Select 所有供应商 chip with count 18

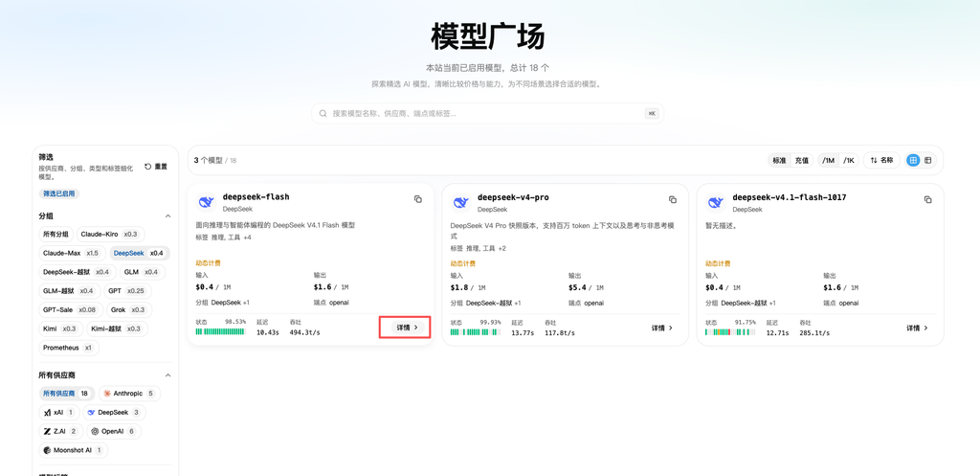[x=67, y=394]
